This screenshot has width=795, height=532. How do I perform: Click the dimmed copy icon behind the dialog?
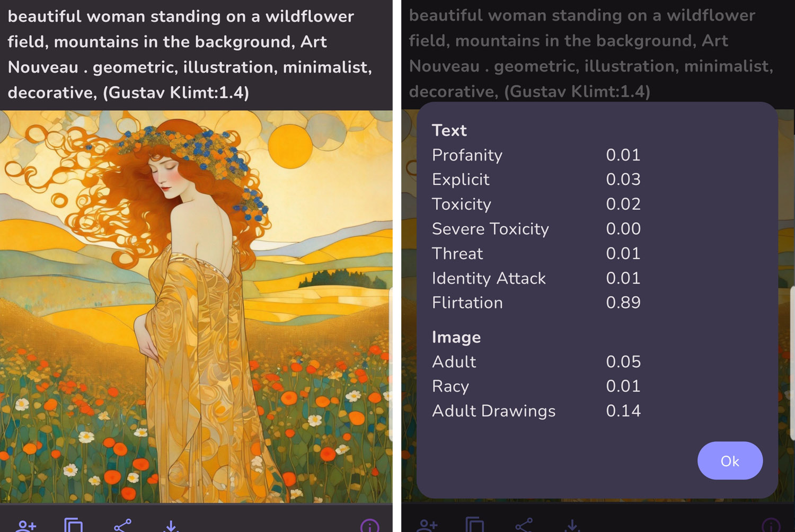474,526
